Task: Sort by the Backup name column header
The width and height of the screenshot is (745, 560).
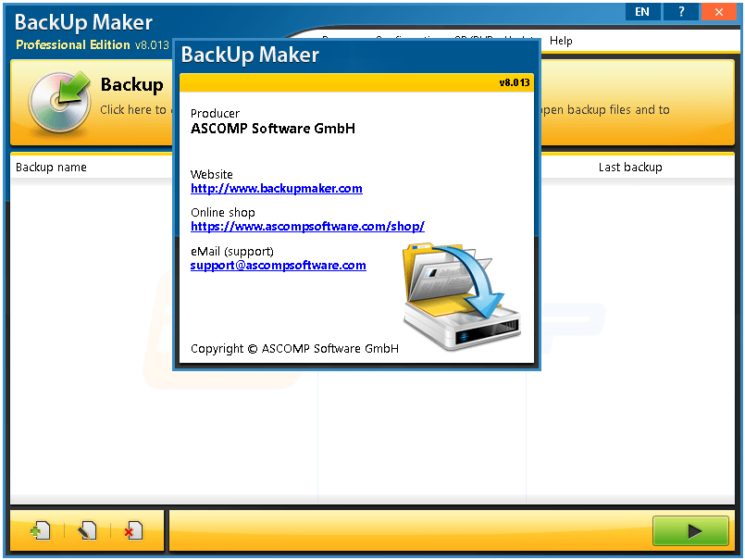Action: click(51, 168)
